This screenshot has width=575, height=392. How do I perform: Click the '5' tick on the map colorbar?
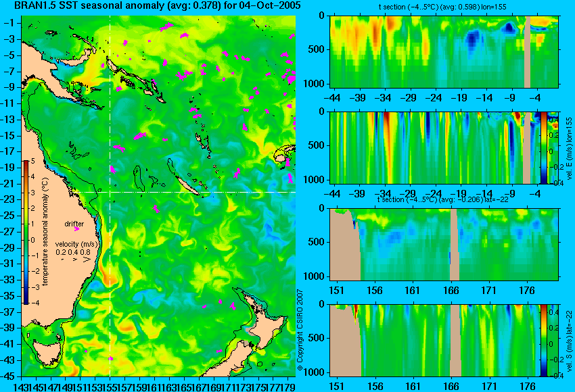[x=32, y=161]
